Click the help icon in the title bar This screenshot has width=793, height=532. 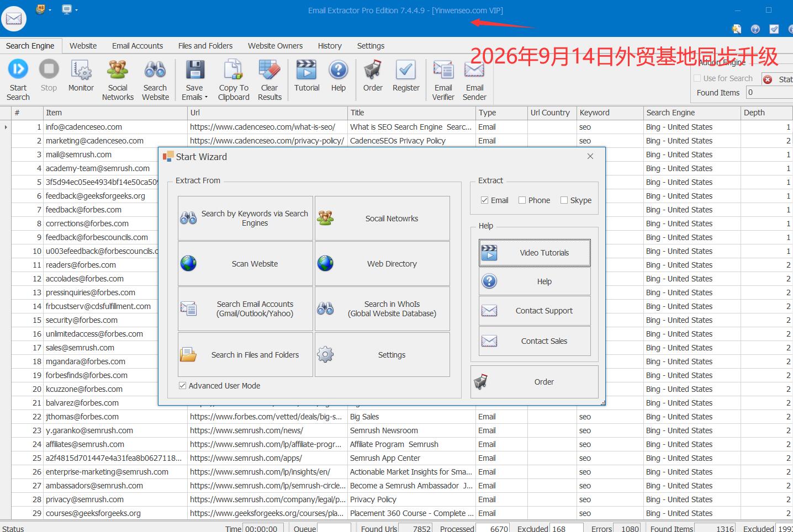click(755, 29)
